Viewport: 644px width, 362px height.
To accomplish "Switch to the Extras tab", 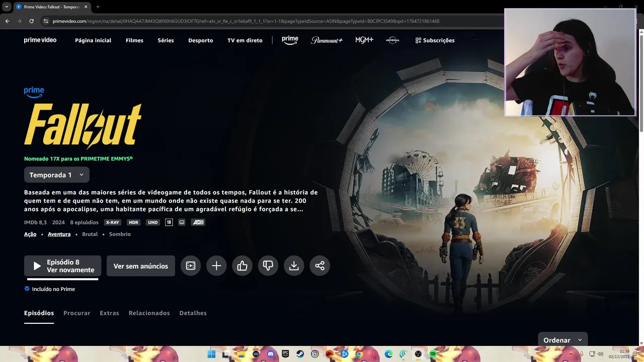I will (109, 313).
